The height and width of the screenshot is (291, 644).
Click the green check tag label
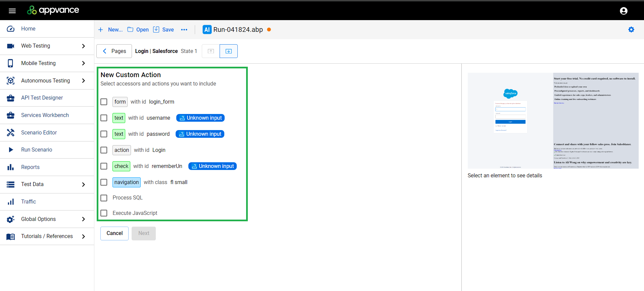(x=121, y=166)
